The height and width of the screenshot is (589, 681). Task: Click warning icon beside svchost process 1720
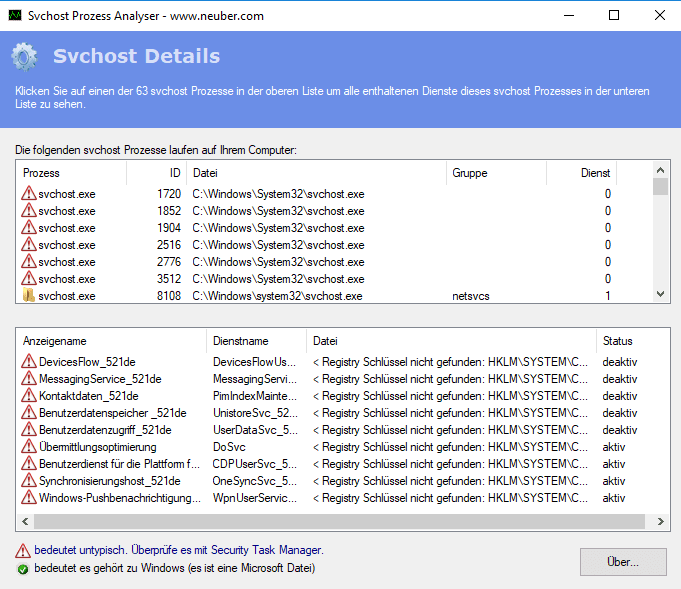pyautogui.click(x=28, y=194)
